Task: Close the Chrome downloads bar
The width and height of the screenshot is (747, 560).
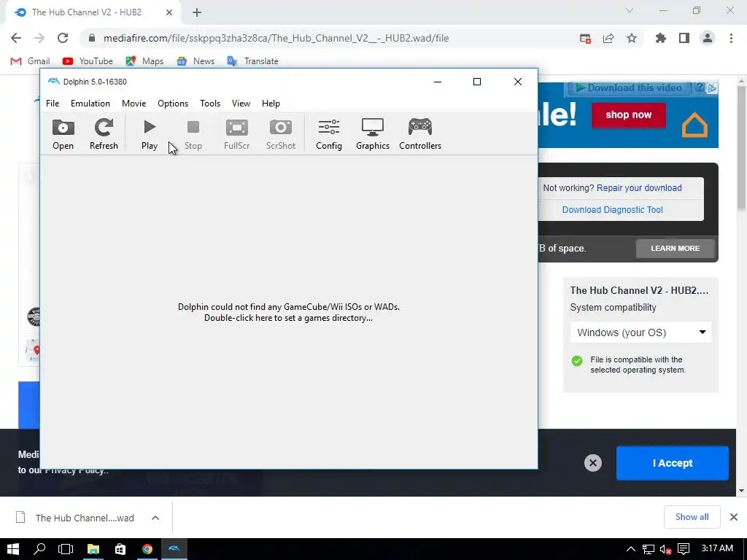Action: click(x=734, y=517)
